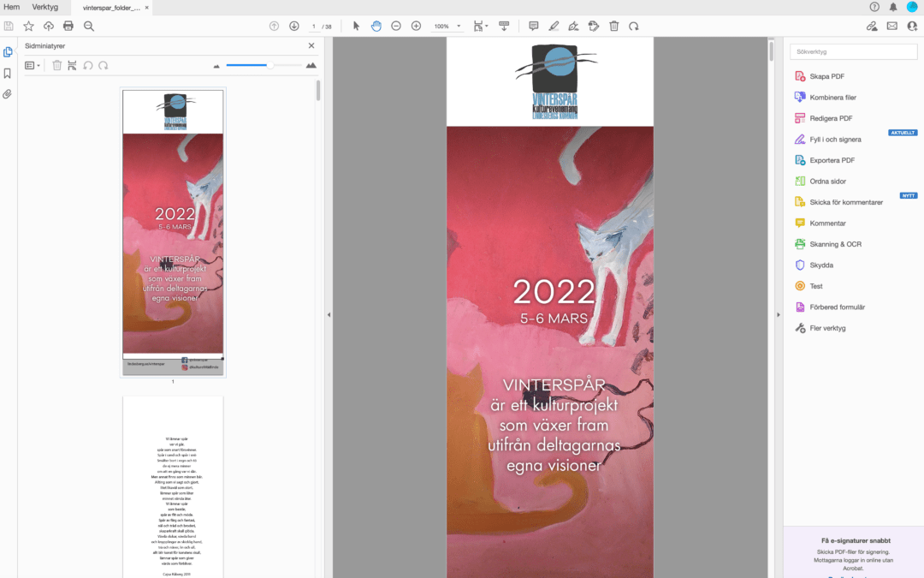The height and width of the screenshot is (578, 924).
Task: Show the attachments panel
Action: tap(8, 94)
